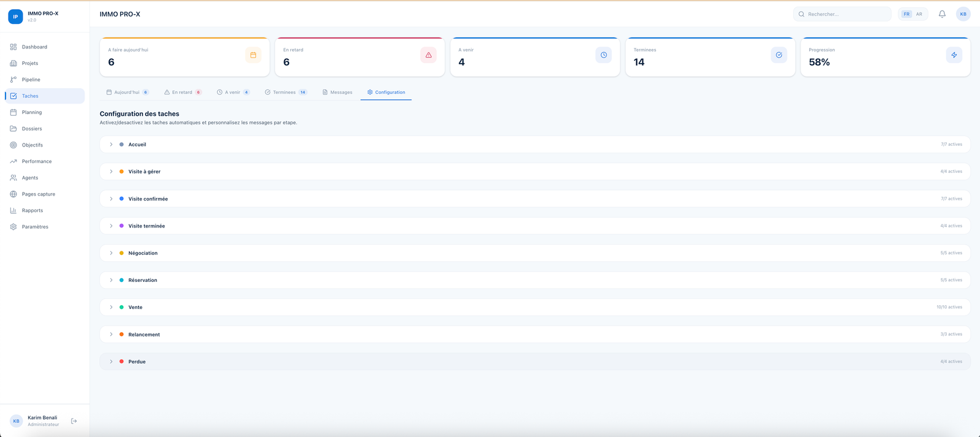Image resolution: width=980 pixels, height=437 pixels.
Task: Click the 3/3 actives count
Action: [x=951, y=335]
